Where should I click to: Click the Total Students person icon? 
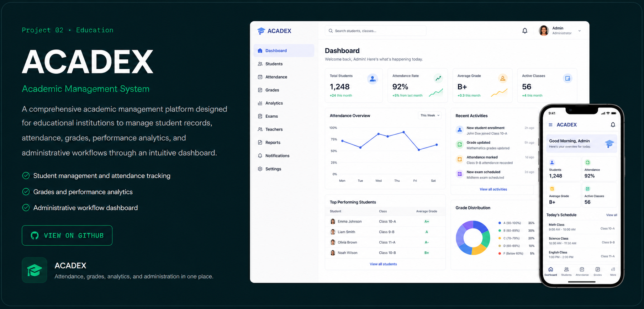click(373, 79)
